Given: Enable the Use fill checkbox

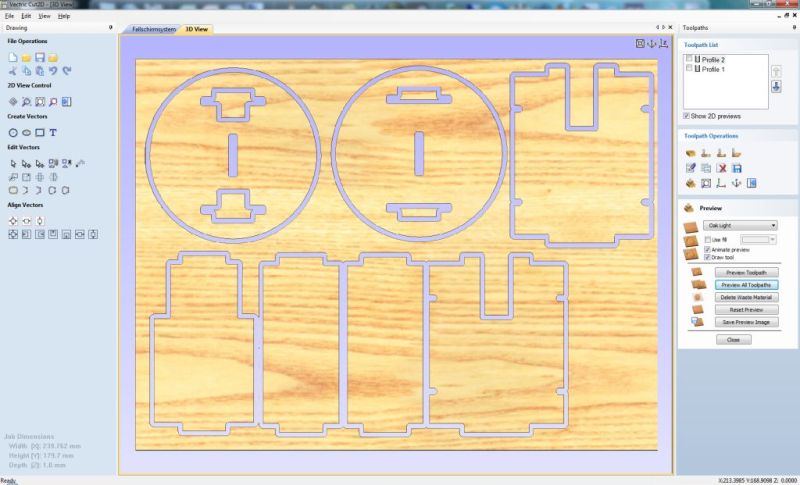Looking at the screenshot, I should (x=708, y=240).
